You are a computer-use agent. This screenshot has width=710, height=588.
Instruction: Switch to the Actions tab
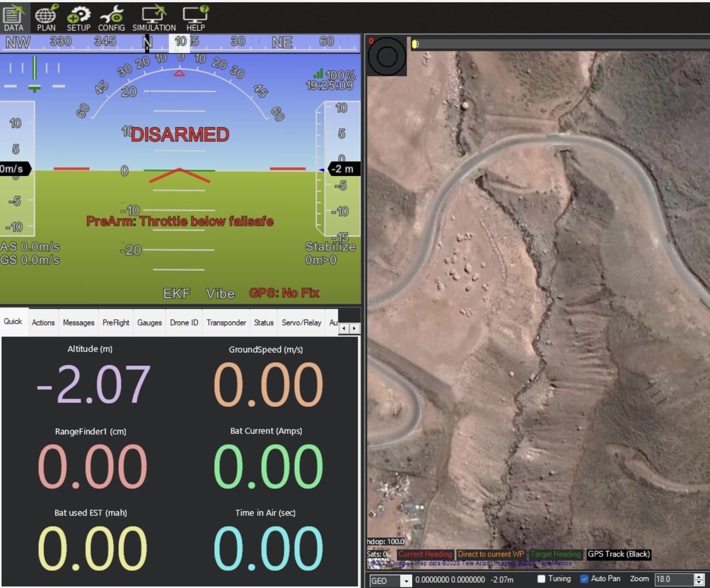click(43, 322)
